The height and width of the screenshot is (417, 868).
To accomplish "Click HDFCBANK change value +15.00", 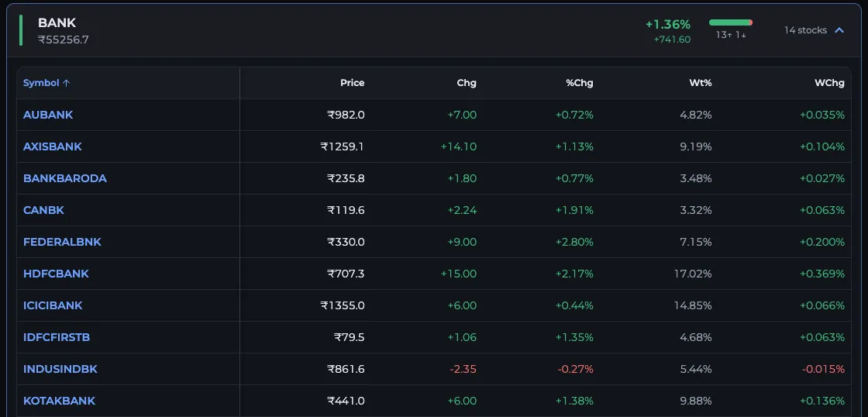I will pos(458,274).
